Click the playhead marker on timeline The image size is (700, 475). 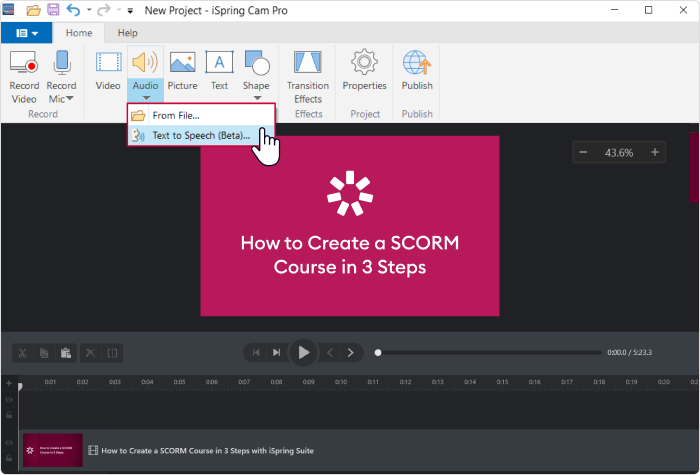[x=20, y=386]
